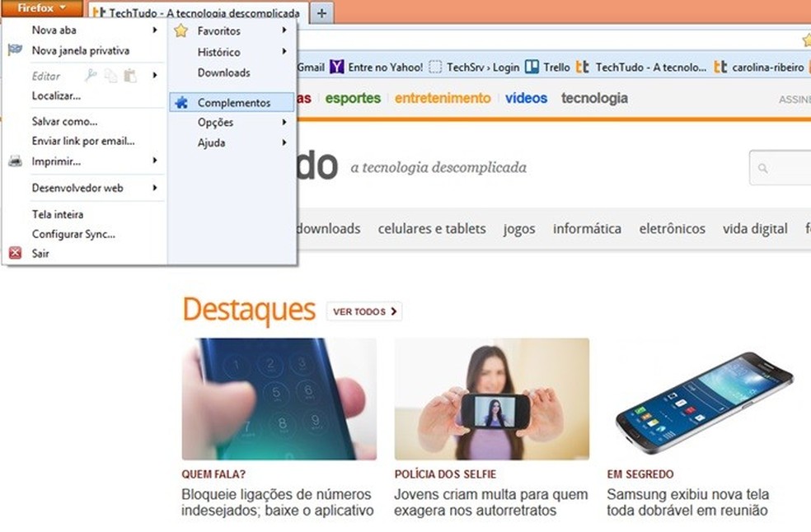The image size is (811, 532).
Task: Click the VER TODOS button
Action: (x=364, y=311)
